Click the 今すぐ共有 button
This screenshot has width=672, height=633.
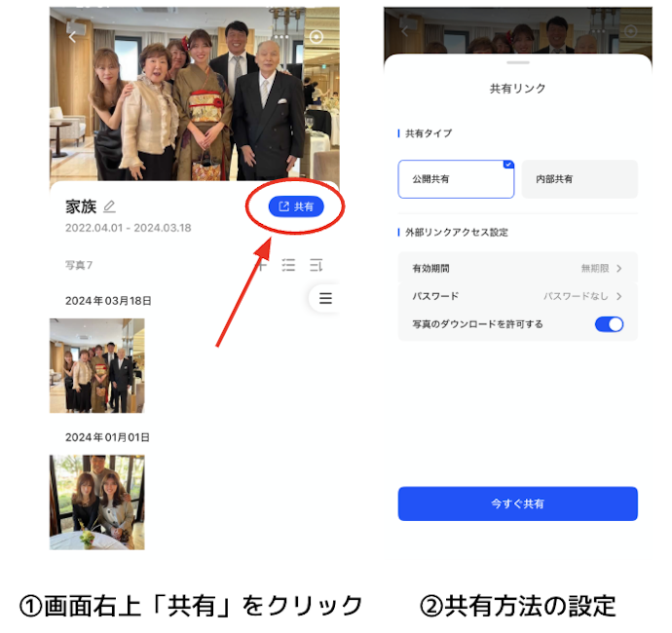518,503
